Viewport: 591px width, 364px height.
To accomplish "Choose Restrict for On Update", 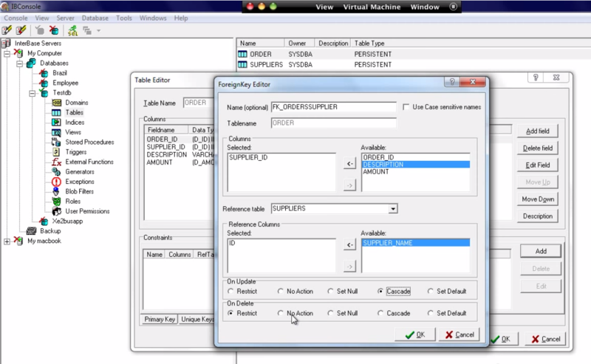I will coord(230,292).
